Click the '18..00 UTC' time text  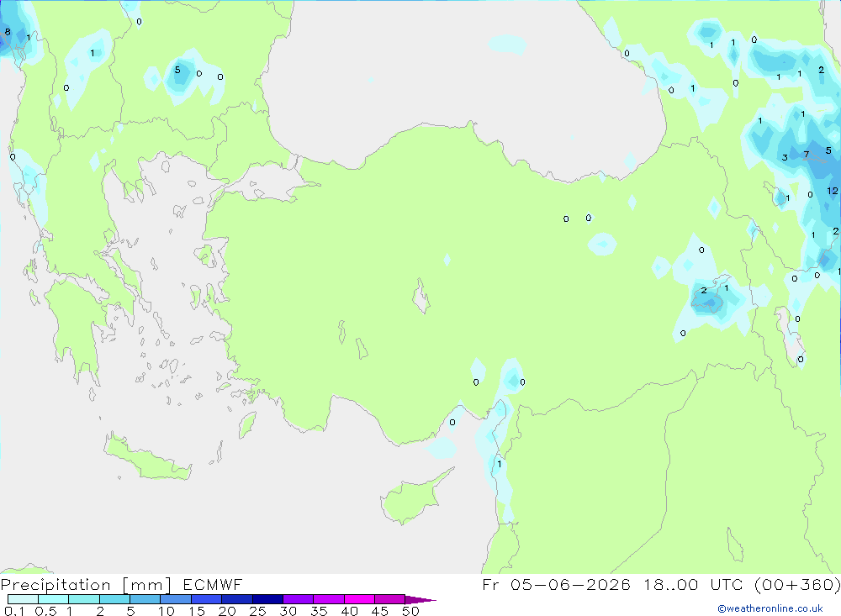(x=693, y=584)
